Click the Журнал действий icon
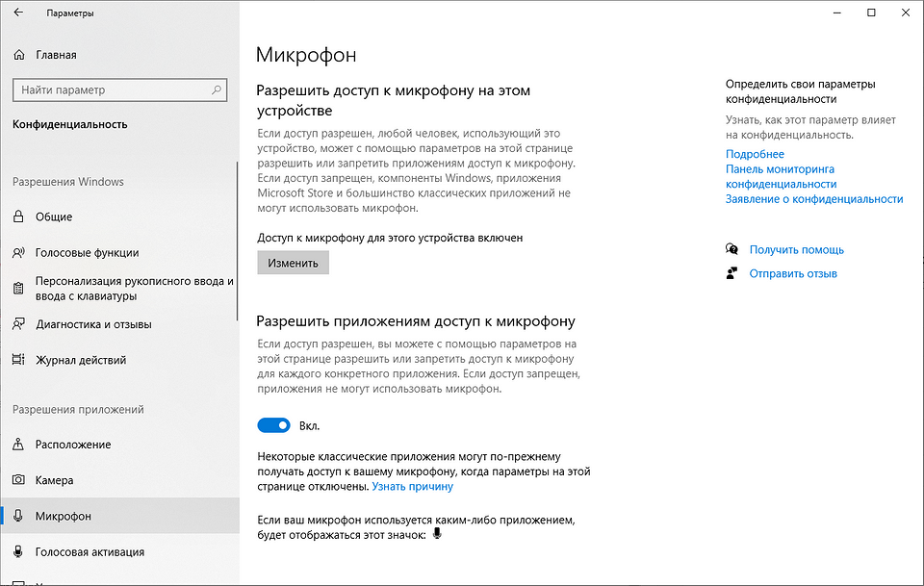Image resolution: width=924 pixels, height=586 pixels. [x=18, y=360]
